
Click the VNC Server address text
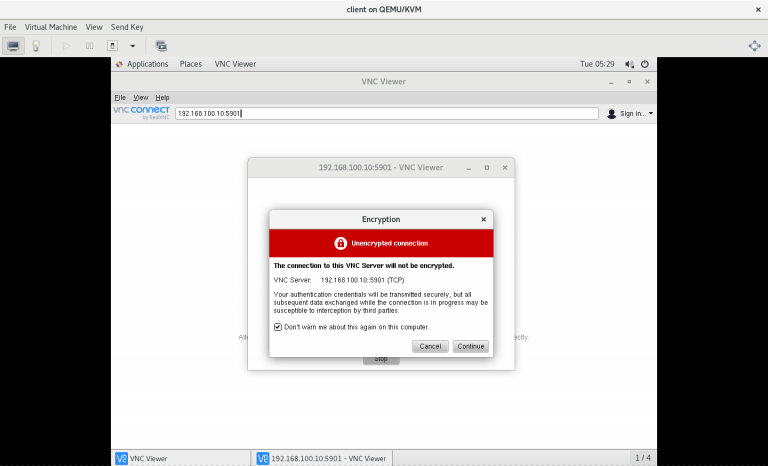point(362,280)
